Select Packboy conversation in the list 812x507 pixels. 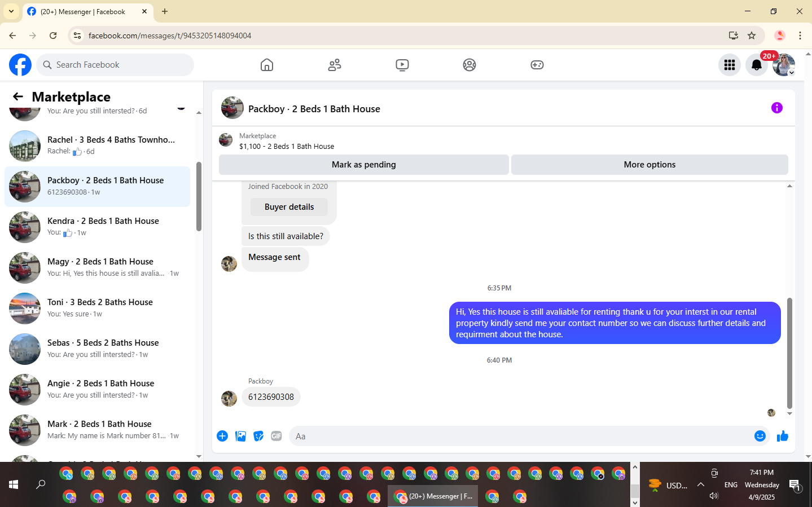click(x=97, y=187)
